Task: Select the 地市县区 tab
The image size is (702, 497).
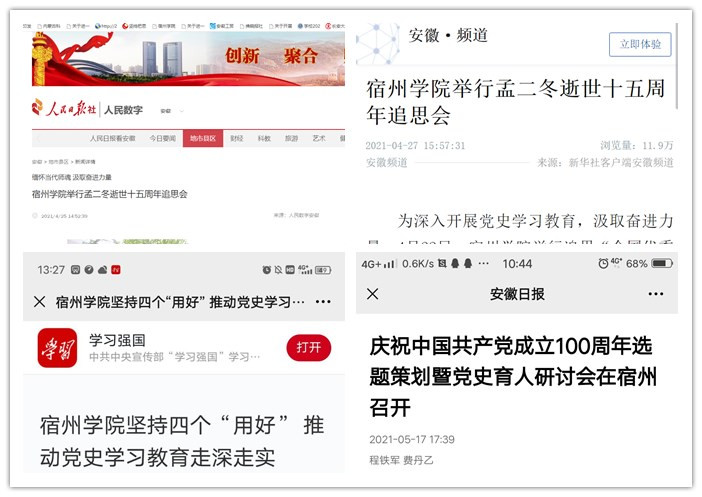Action: pyautogui.click(x=203, y=138)
